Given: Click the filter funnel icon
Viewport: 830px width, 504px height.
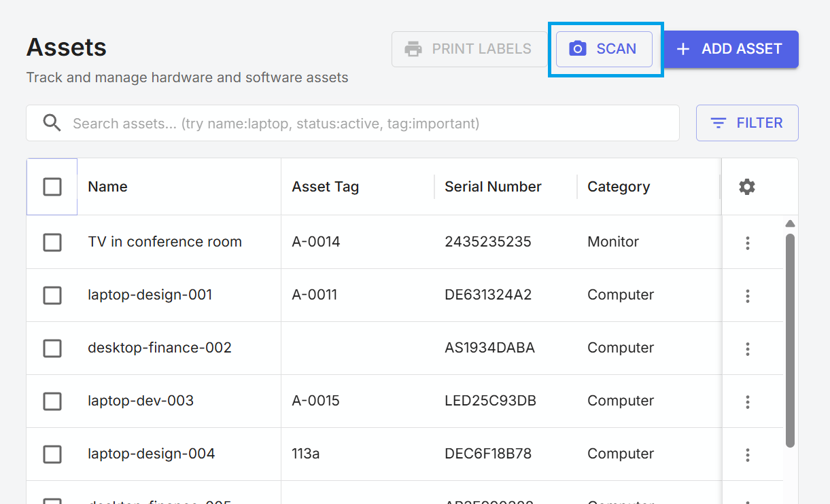Looking at the screenshot, I should click(719, 122).
